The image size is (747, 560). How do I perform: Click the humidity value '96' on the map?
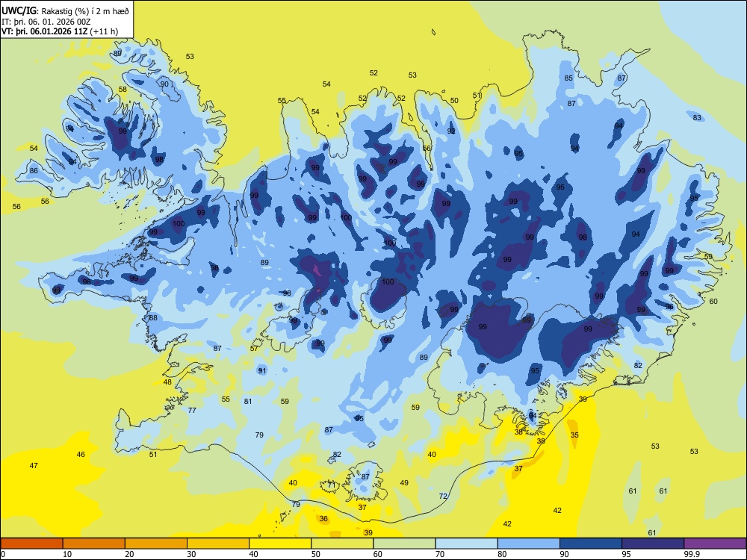tap(669, 307)
